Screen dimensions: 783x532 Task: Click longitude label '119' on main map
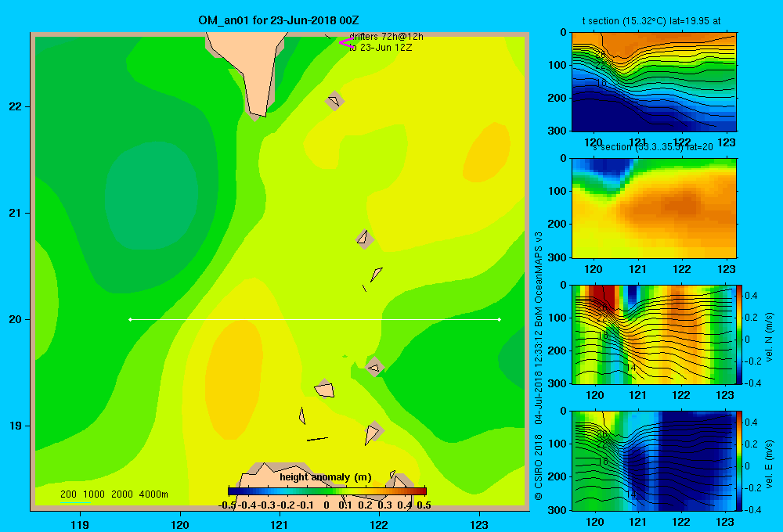click(80, 525)
